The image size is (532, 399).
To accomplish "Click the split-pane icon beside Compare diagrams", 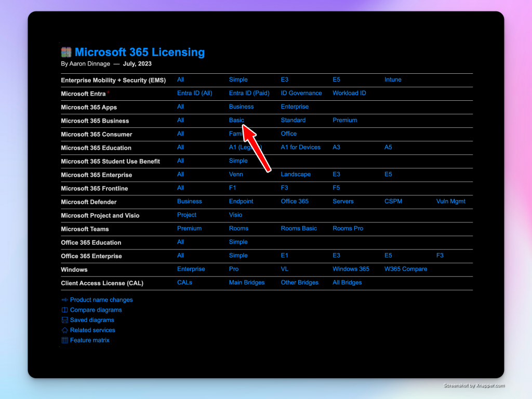I will (x=65, y=310).
